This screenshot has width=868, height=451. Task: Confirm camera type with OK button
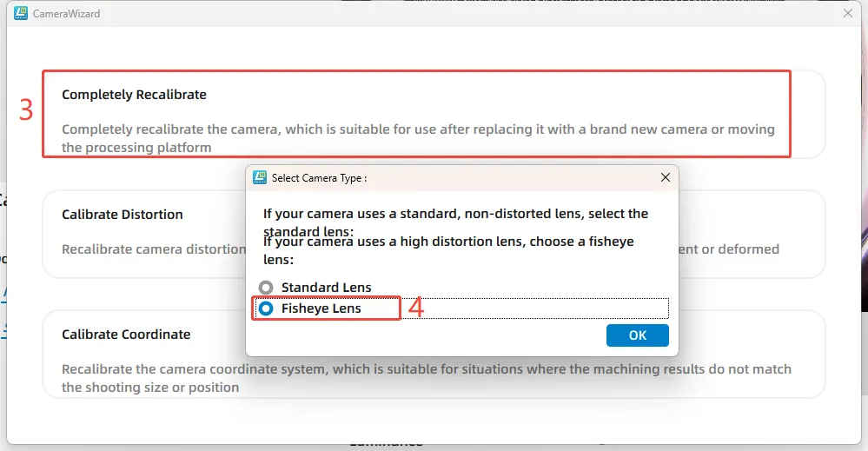click(x=637, y=335)
